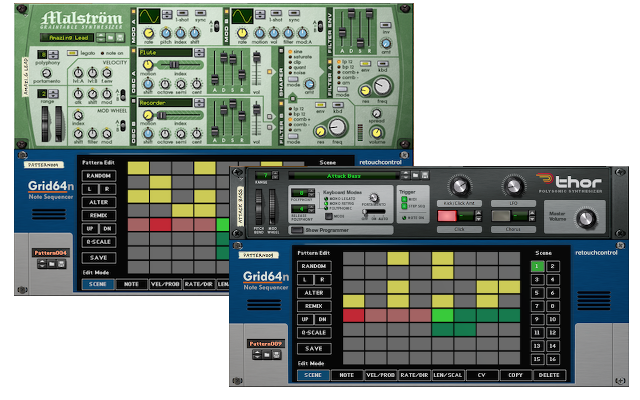The height and width of the screenshot is (400, 640).
Task: Open folder icon below Pattern009
Action: [x=267, y=355]
